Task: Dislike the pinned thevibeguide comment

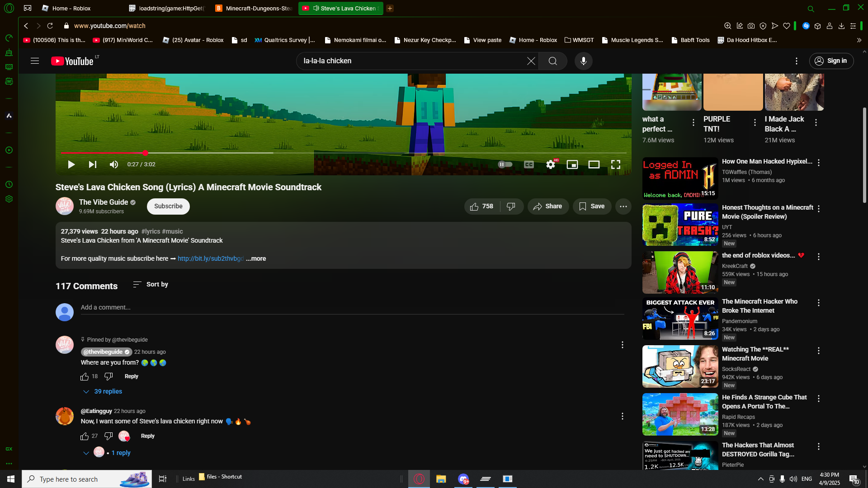Action: [108, 376]
